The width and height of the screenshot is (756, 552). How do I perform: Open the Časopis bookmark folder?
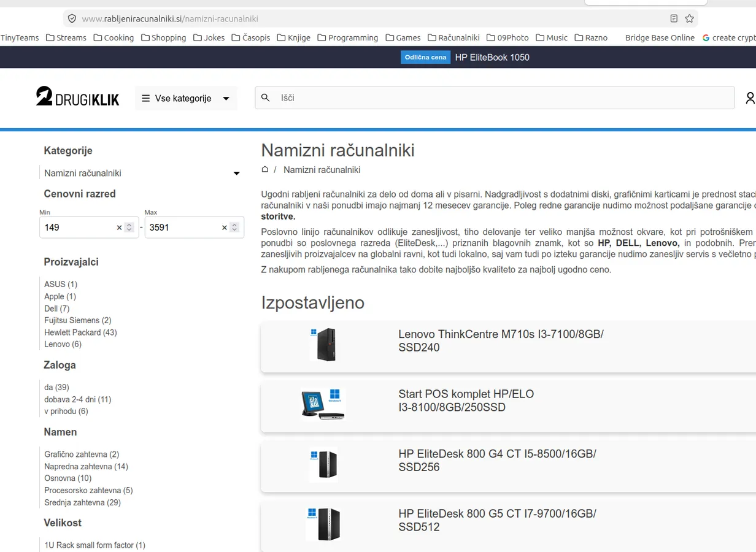tap(251, 37)
